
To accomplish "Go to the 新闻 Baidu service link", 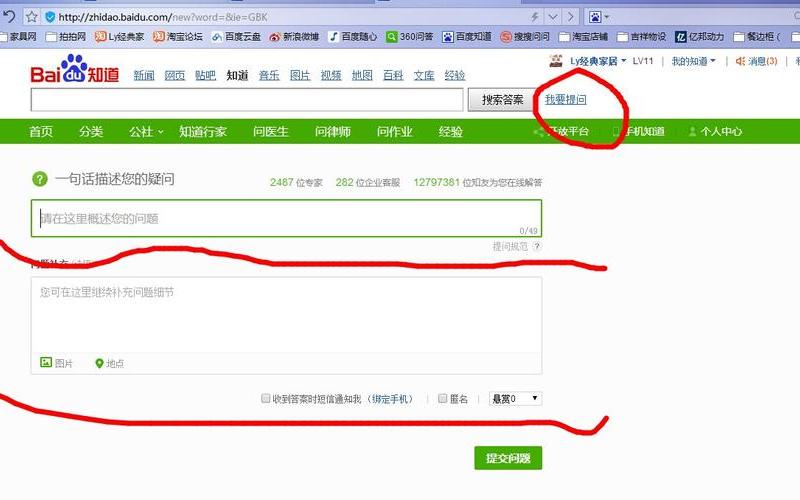I will tap(144, 76).
